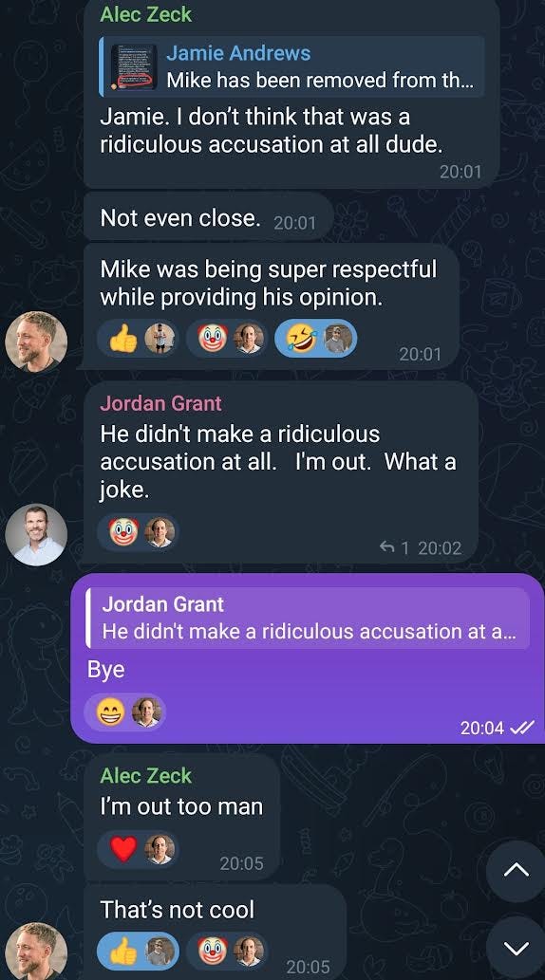Tap the grinning emoji reaction under "Bye"
Viewport: 545px width, 980px height.
[125, 712]
